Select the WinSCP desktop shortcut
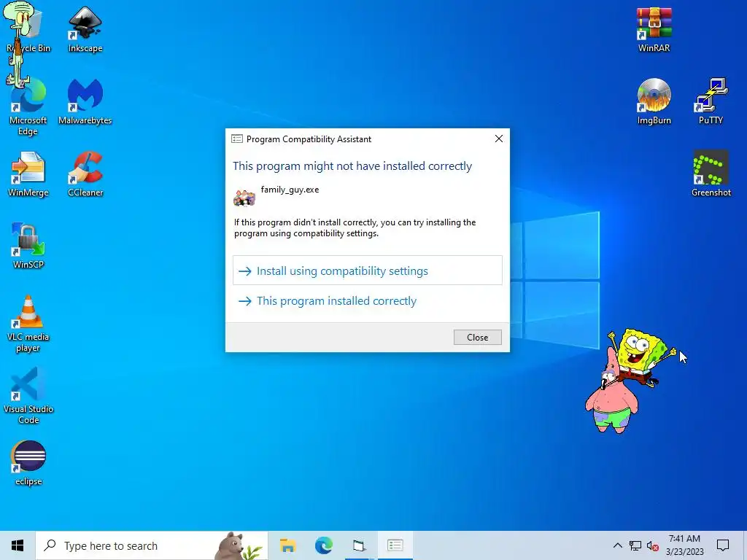Screen dimensions: 747x560 28,246
